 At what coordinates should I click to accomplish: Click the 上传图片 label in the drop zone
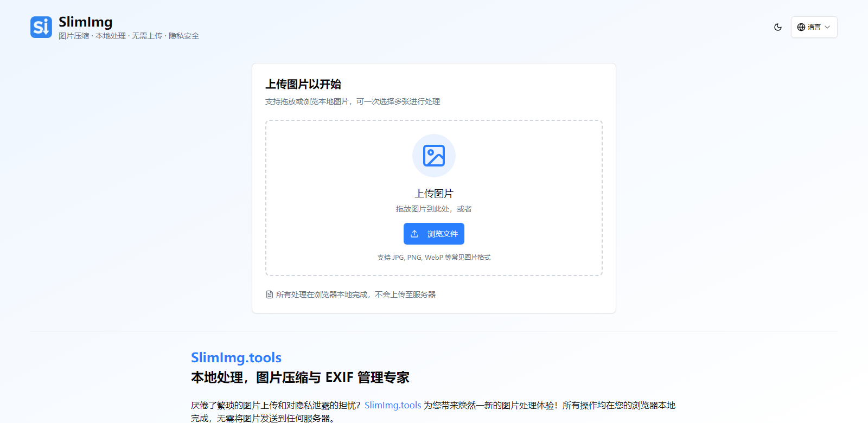pyautogui.click(x=434, y=194)
